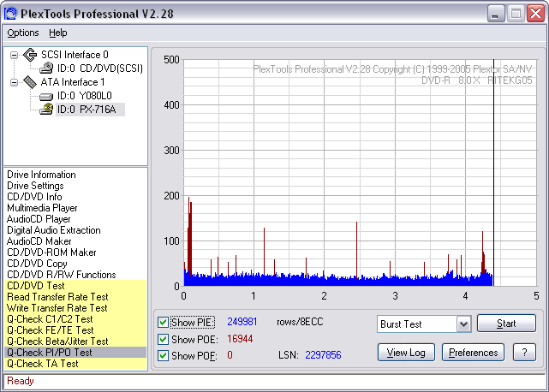Image resolution: width=549 pixels, height=392 pixels.
Task: Start the PI/PO test
Action: [506, 323]
